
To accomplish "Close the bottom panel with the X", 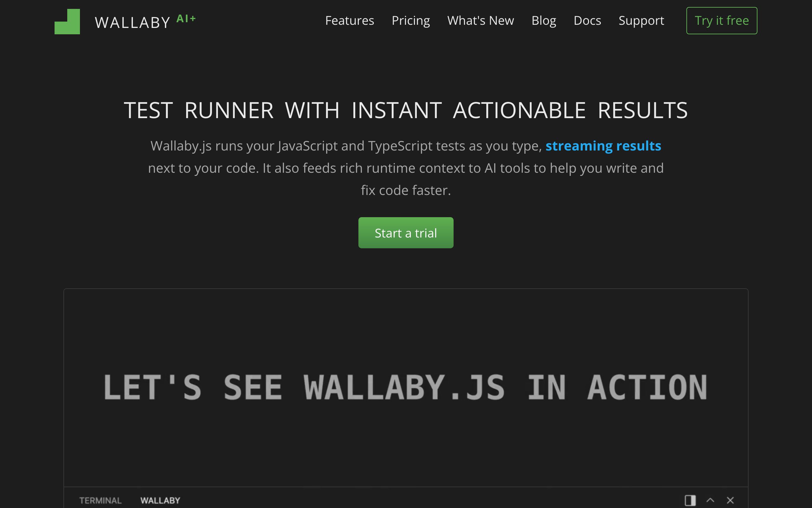I will click(x=730, y=500).
